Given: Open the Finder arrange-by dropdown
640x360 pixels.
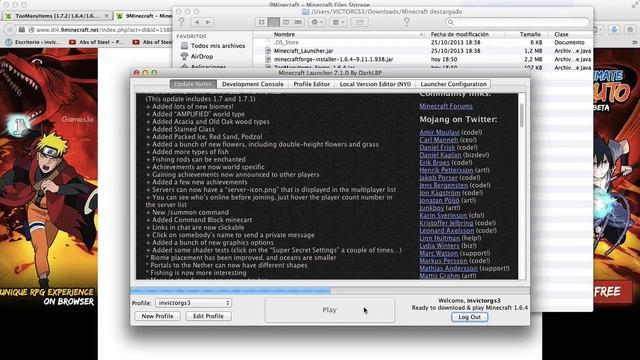Looking at the screenshot, I should [x=338, y=22].
